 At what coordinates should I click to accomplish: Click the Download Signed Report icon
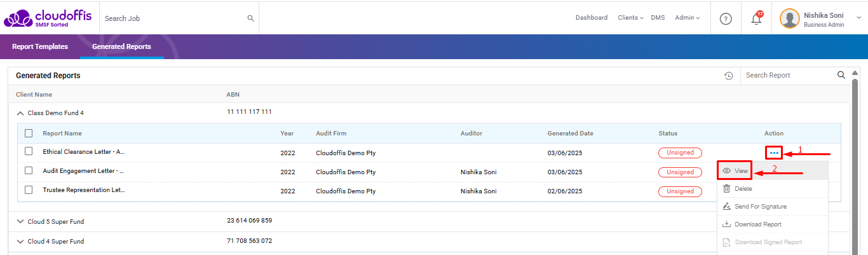(726, 242)
